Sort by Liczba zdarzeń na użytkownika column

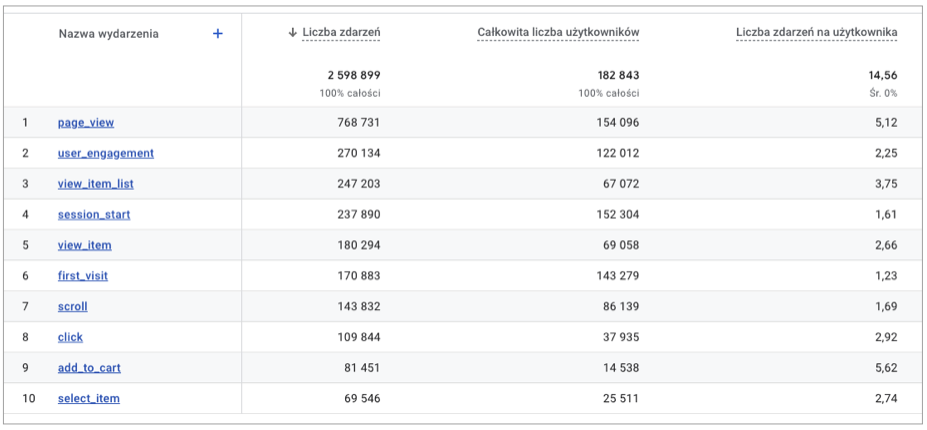816,34
